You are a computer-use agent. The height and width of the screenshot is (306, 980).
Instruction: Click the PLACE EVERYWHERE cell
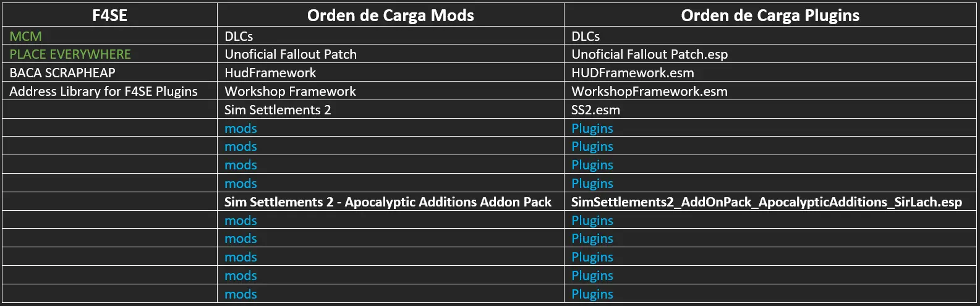click(109, 54)
